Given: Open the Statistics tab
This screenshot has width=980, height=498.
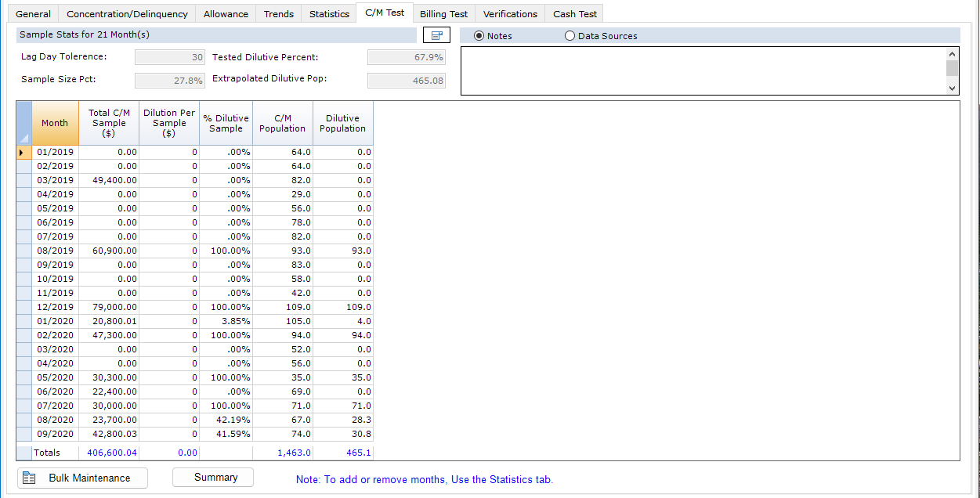Looking at the screenshot, I should click(329, 14).
